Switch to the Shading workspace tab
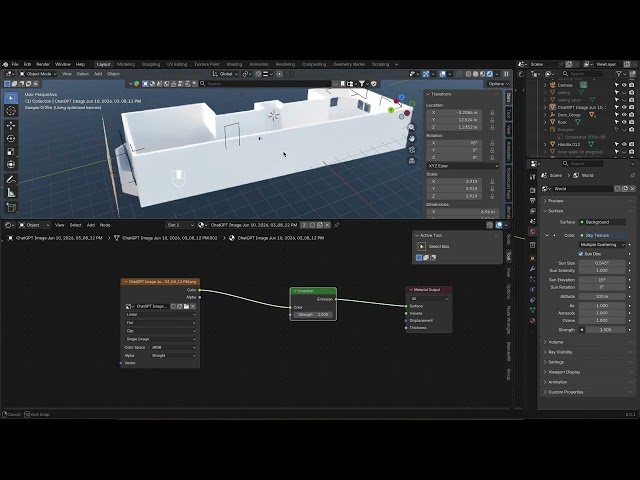The width and height of the screenshot is (640, 480). click(234, 64)
